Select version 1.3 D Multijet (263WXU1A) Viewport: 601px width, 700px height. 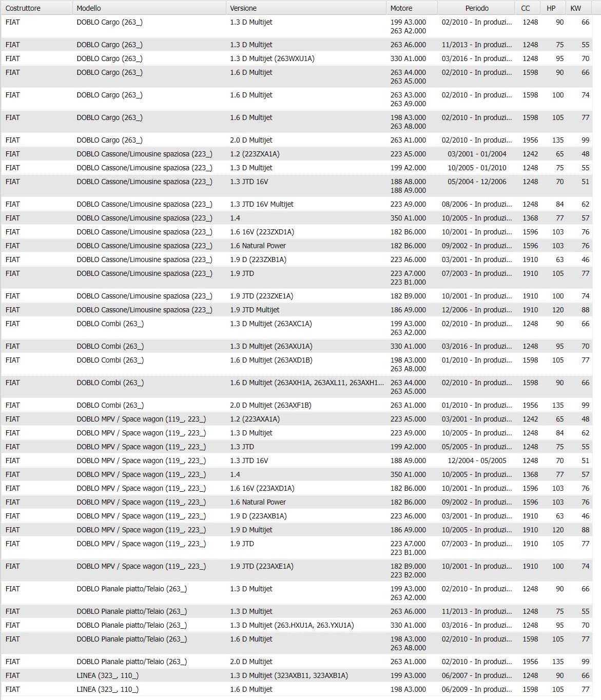click(272, 58)
